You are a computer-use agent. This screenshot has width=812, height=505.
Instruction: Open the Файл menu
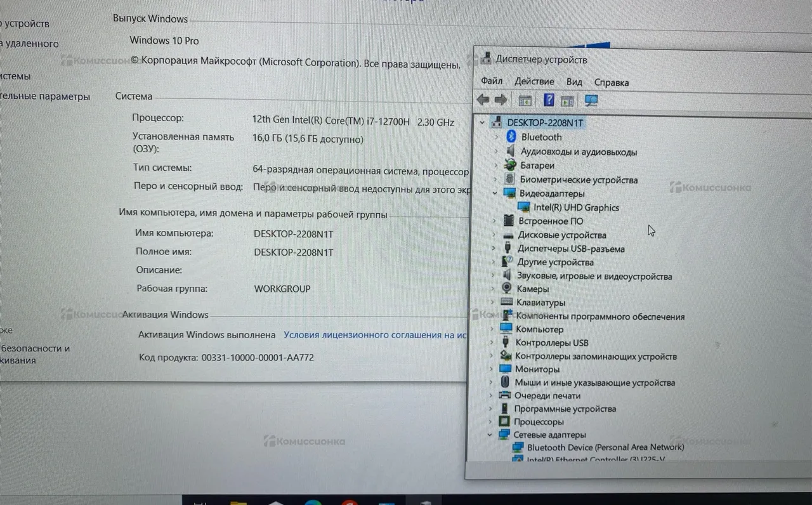coord(492,81)
